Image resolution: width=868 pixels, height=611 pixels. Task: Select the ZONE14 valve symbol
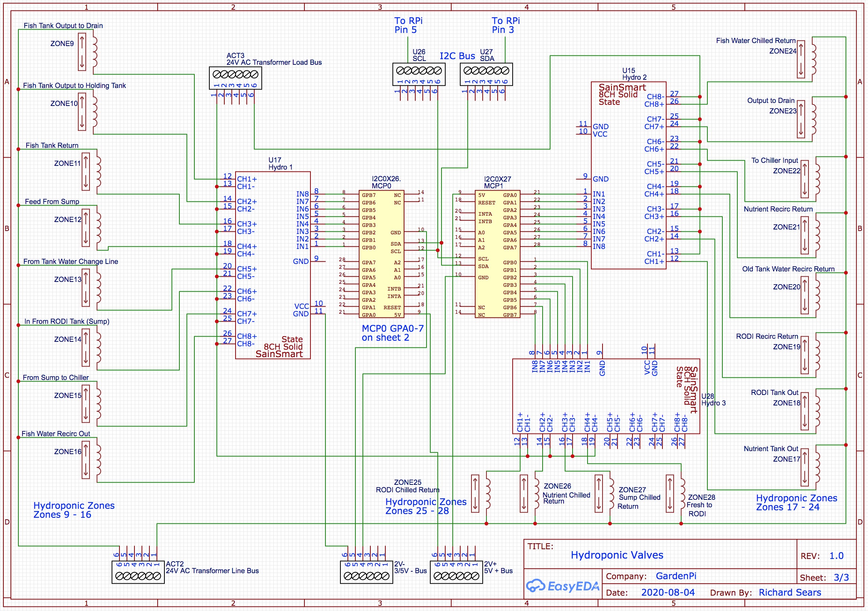[x=91, y=348]
